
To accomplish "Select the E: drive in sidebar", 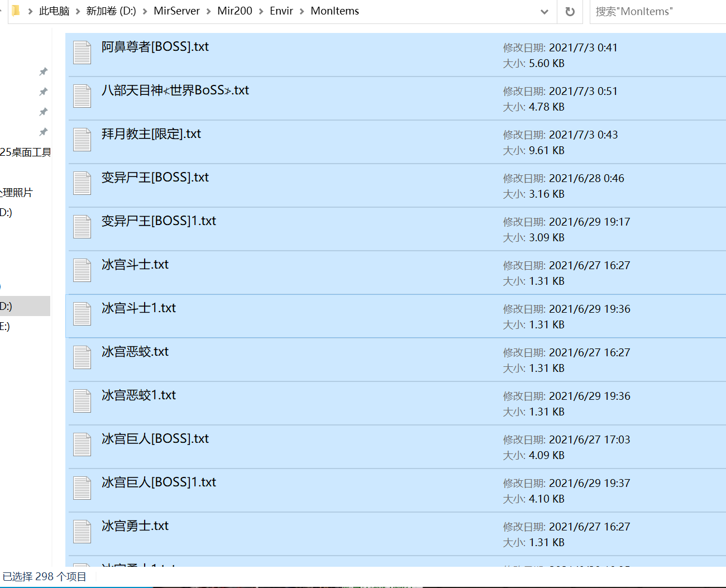I will (5, 326).
